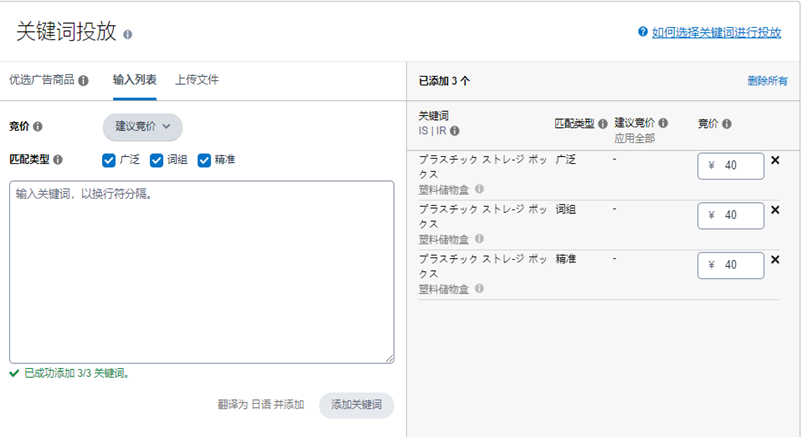Click the info icon beside 关键词投放 title
The height and width of the screenshot is (437, 808).
128,34
